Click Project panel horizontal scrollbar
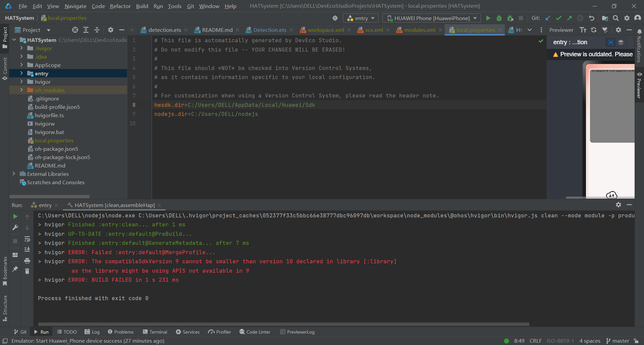This screenshot has height=345, width=644. [50, 197]
